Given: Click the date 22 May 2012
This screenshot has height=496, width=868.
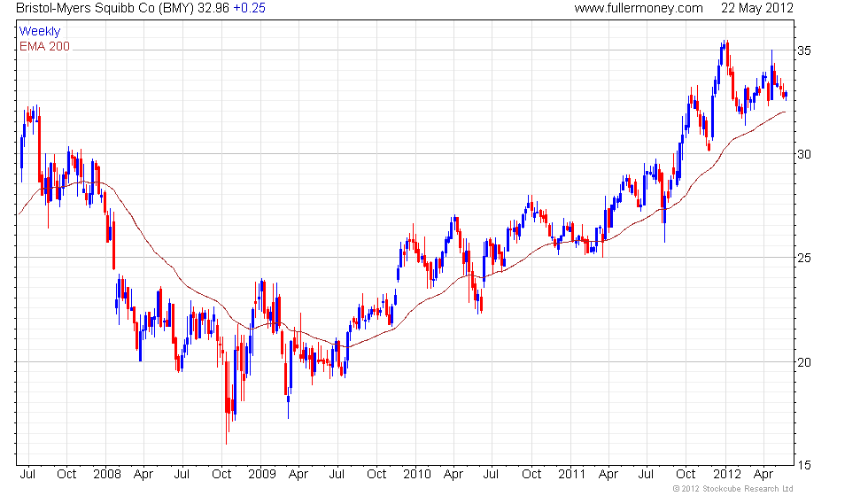Looking at the screenshot, I should [756, 8].
